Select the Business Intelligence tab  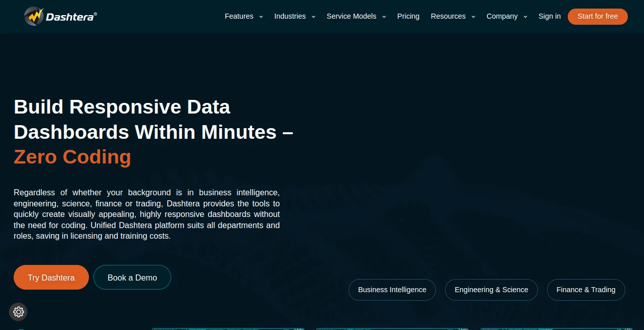click(x=392, y=290)
